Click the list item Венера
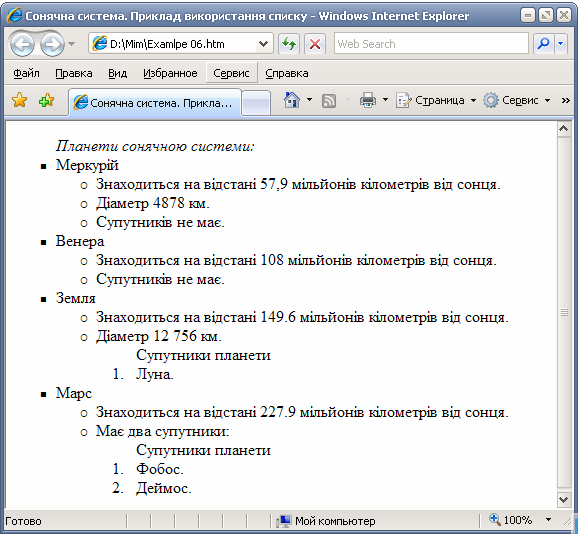This screenshot has width=578, height=534. (80, 241)
